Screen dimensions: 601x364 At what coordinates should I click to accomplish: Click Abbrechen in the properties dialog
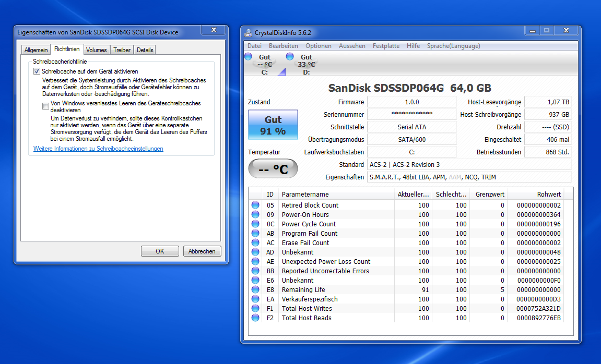click(x=202, y=251)
